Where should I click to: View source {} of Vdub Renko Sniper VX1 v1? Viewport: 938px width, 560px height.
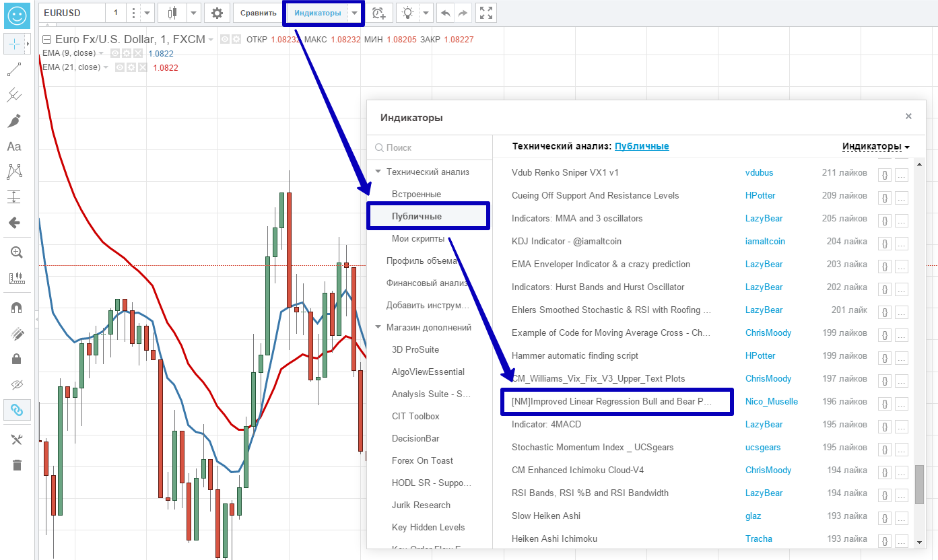(885, 174)
